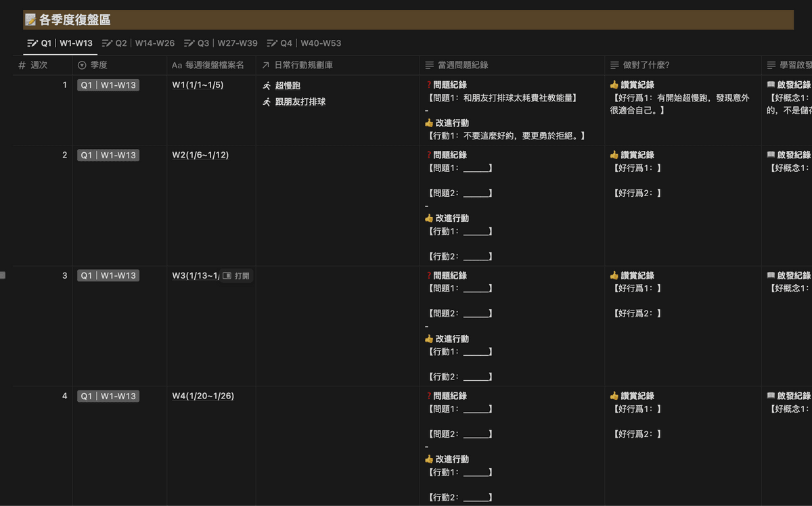
Task: Open the 季度 tag selector in row 4
Action: tap(108, 396)
